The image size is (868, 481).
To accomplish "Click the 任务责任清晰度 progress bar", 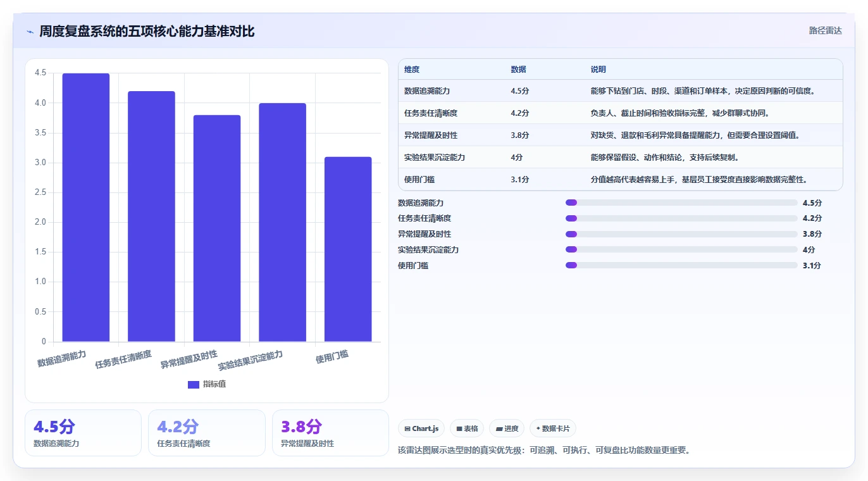I will click(681, 218).
